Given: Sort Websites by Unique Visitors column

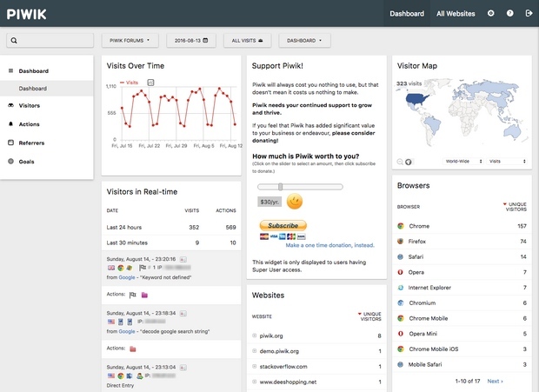Looking at the screenshot, I should click(369, 316).
